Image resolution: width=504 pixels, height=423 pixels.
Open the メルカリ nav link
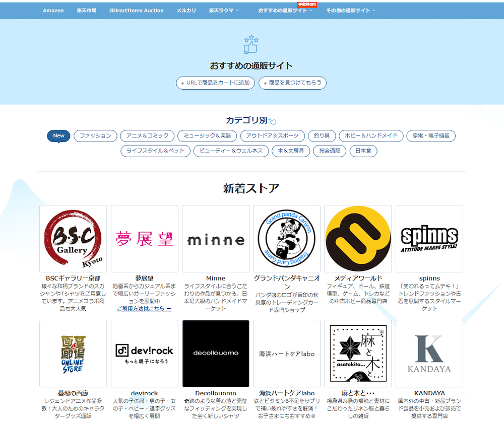click(186, 11)
